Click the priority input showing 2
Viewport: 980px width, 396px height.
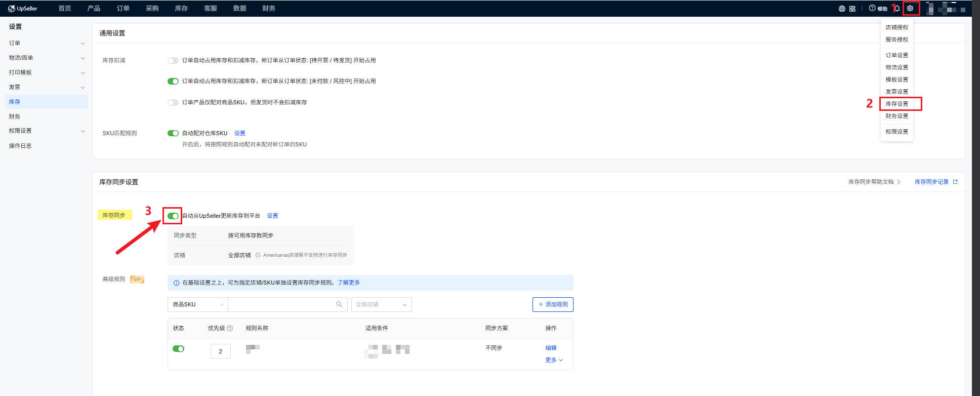(x=220, y=351)
